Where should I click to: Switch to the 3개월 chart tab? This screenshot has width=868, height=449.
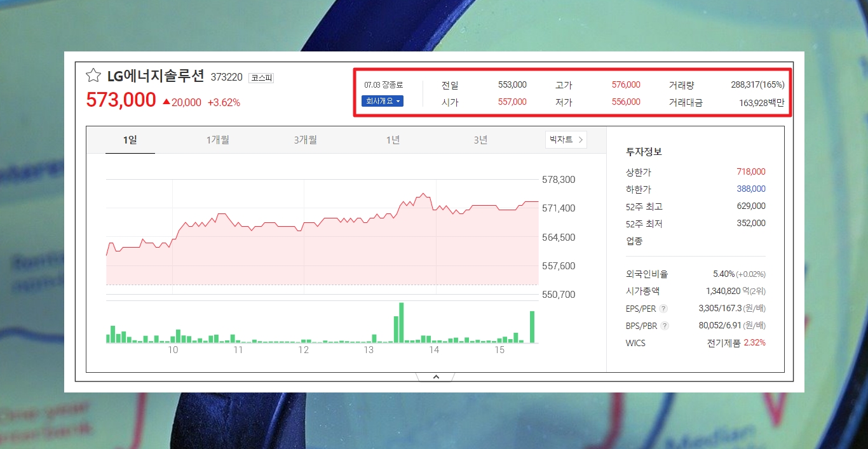pos(306,140)
